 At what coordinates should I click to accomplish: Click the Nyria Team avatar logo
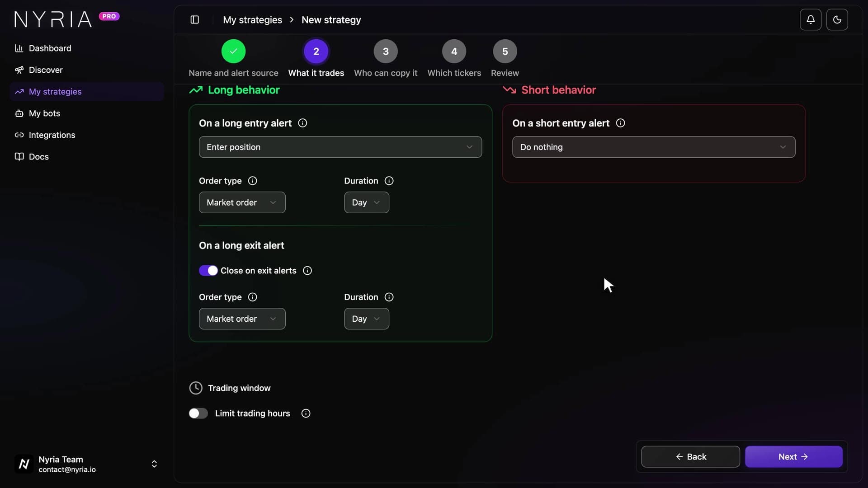click(x=24, y=464)
